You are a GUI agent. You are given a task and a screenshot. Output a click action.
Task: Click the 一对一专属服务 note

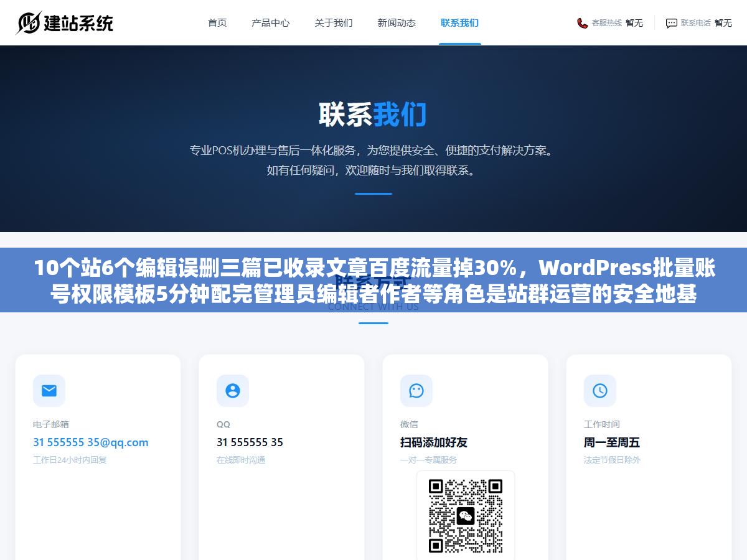click(429, 460)
